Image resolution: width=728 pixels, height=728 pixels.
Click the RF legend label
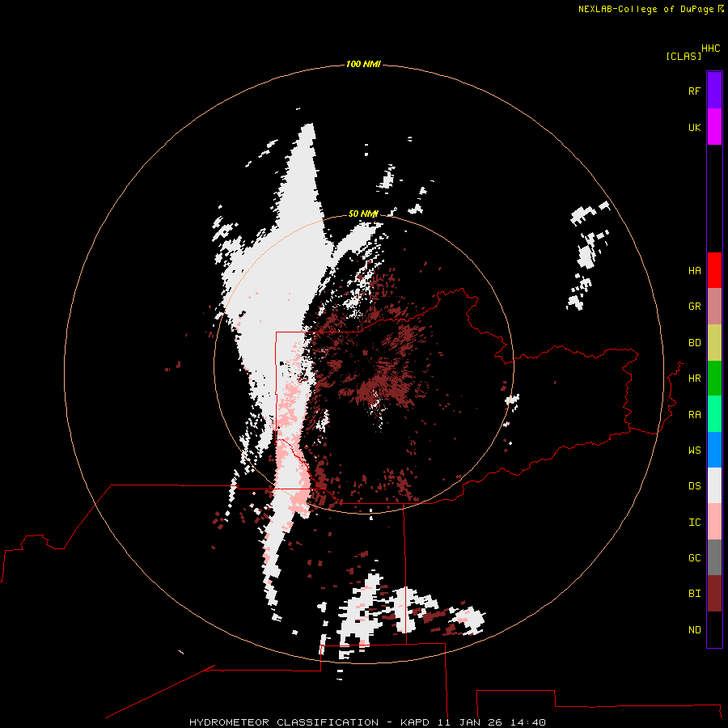(694, 91)
